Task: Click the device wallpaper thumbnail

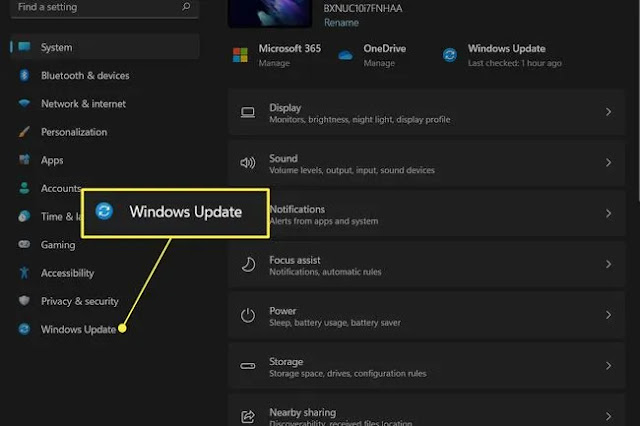Action: click(x=270, y=13)
